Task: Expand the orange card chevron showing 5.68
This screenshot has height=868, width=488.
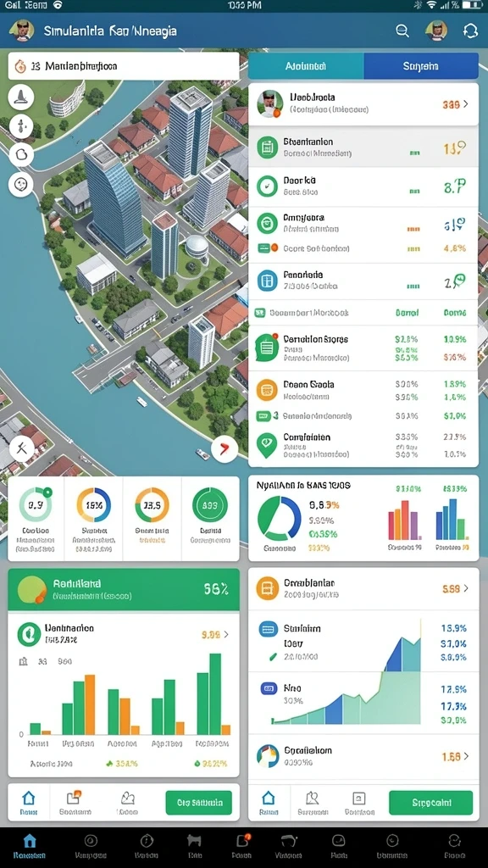Action: click(466, 588)
